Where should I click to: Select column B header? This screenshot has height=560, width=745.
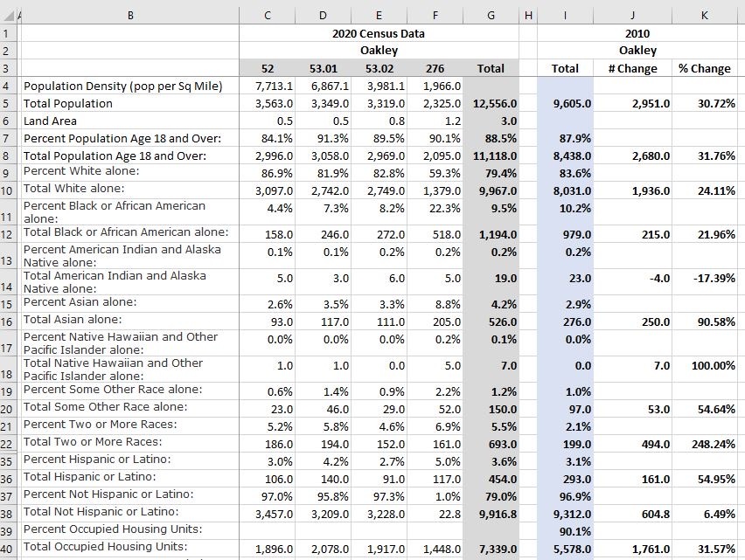pyautogui.click(x=130, y=16)
